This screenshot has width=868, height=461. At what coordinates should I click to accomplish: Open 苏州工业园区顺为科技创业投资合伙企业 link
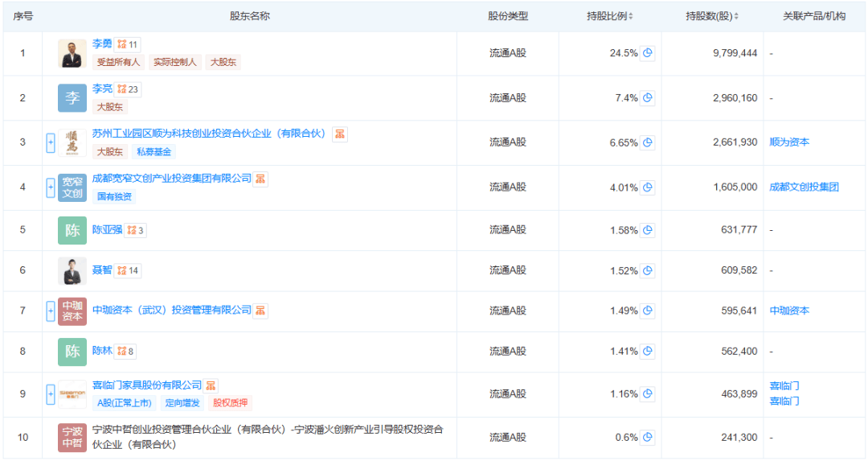click(209, 134)
